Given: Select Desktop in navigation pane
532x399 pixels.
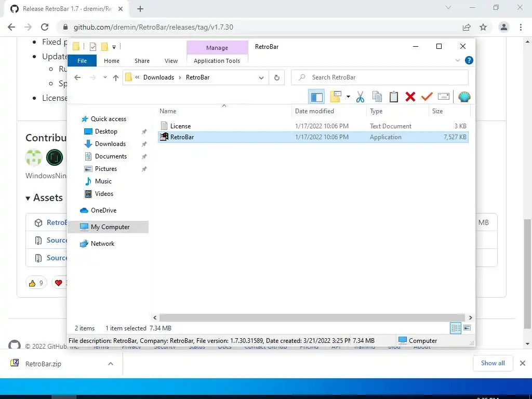Looking at the screenshot, I should click(106, 131).
